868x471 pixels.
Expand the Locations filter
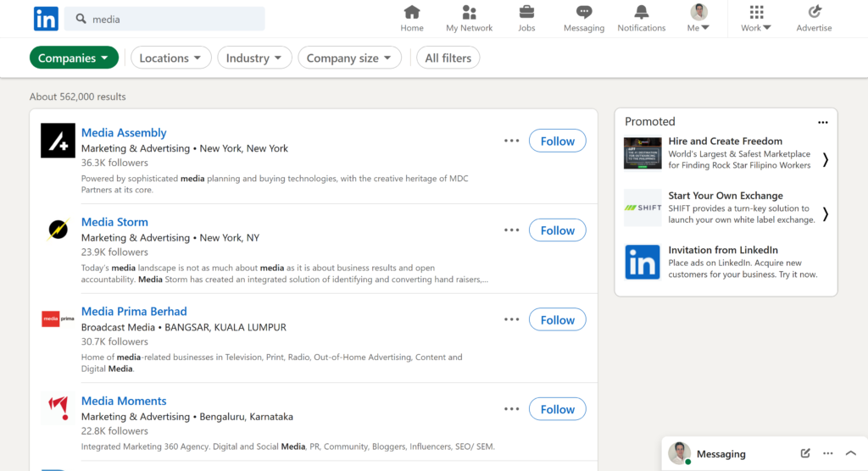tap(170, 58)
